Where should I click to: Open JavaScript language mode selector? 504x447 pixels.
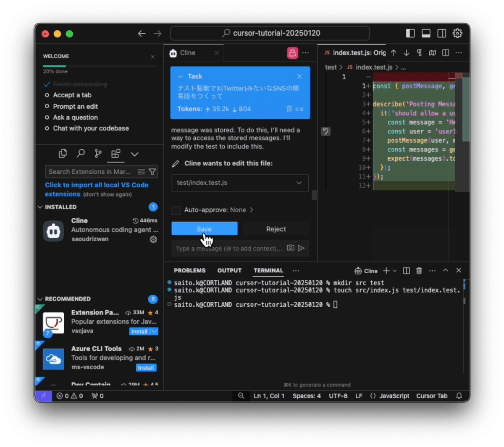pos(394,396)
